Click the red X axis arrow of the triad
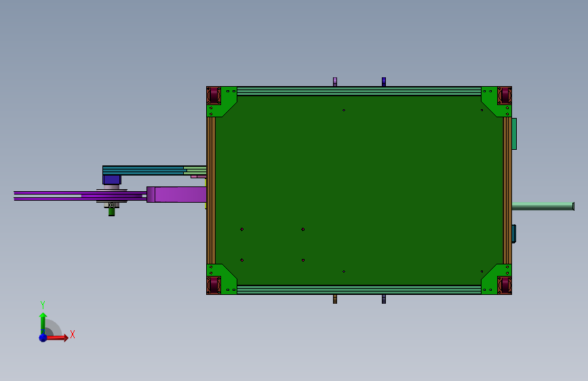The width and height of the screenshot is (588, 381). [57, 338]
